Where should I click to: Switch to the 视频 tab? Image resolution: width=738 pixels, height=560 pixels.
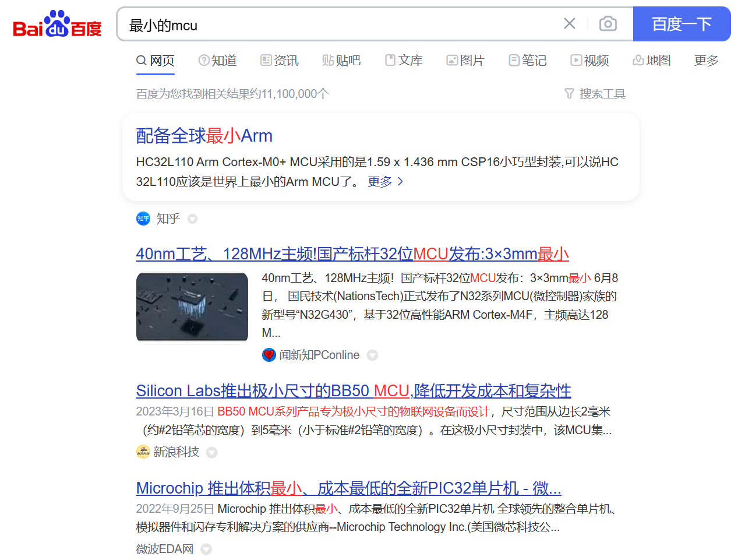tap(589, 61)
